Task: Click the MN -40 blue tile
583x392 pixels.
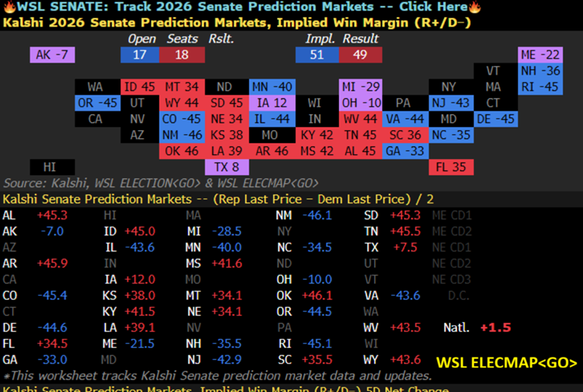Action: tap(272, 87)
